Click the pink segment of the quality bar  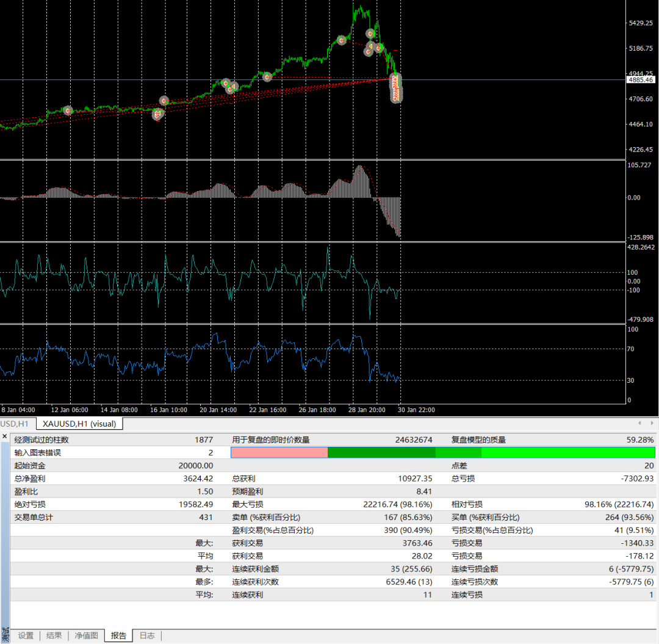(279, 452)
